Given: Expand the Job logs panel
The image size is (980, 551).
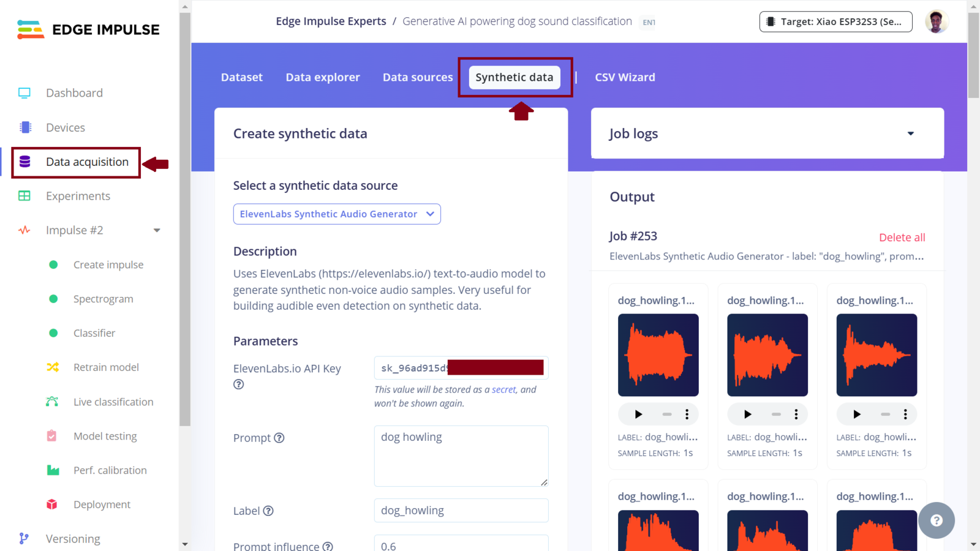Looking at the screenshot, I should [x=911, y=133].
